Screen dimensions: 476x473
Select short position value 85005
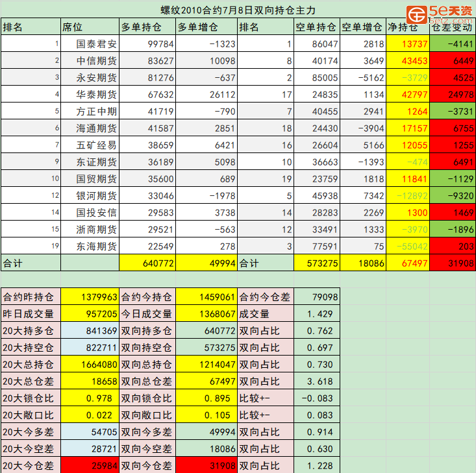click(317, 78)
